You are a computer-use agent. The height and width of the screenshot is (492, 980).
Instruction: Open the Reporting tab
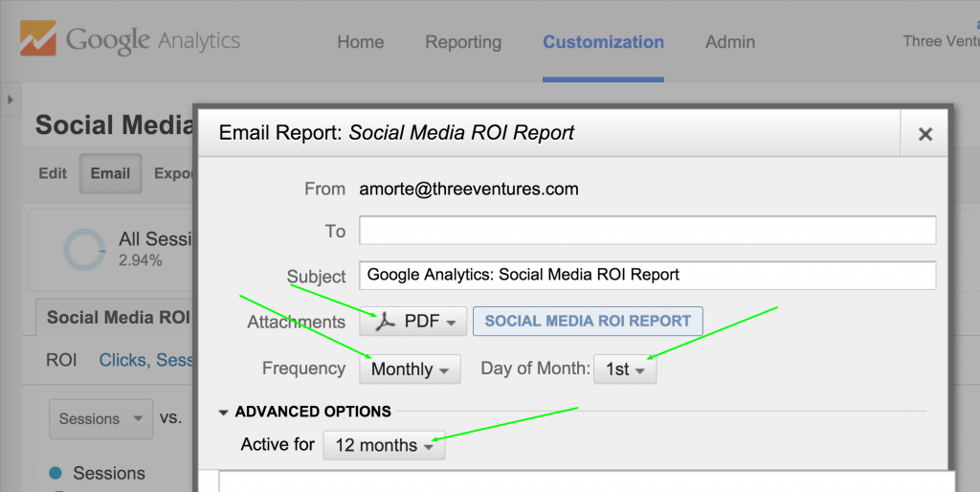[463, 42]
